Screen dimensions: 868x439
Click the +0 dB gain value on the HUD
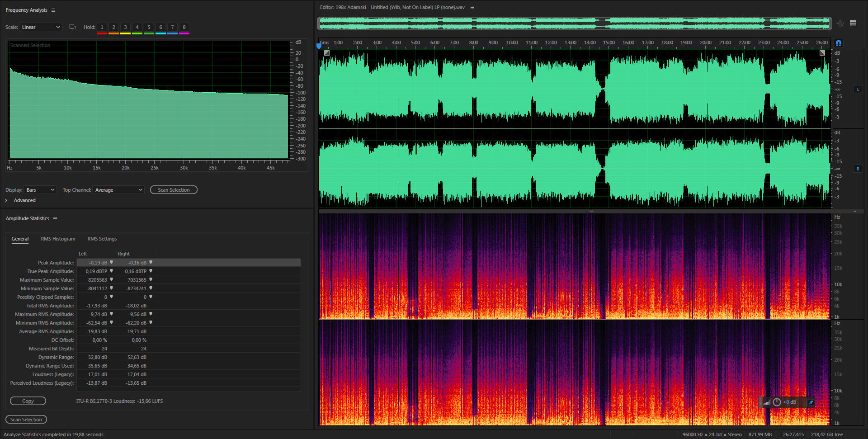[790, 402]
